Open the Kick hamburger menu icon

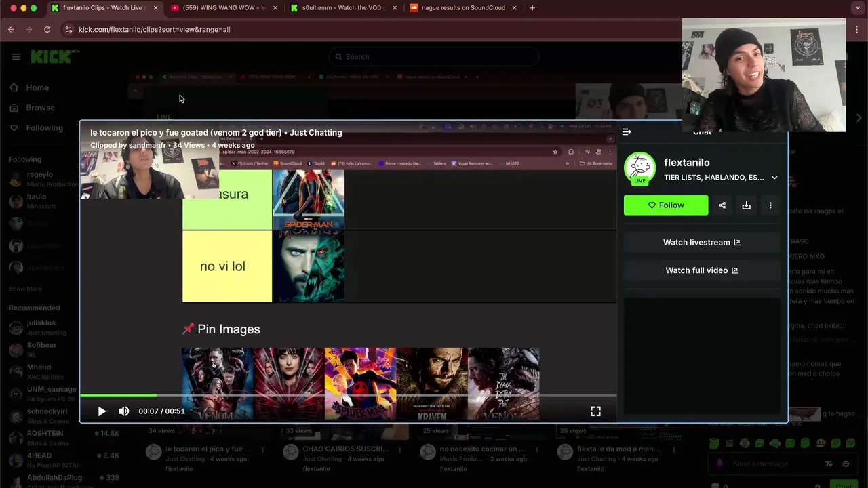coord(16,56)
